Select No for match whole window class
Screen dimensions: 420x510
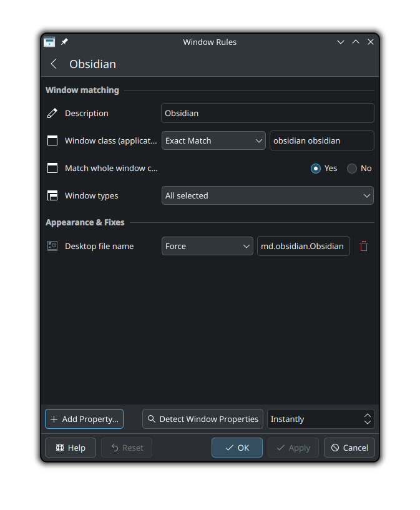click(x=352, y=169)
